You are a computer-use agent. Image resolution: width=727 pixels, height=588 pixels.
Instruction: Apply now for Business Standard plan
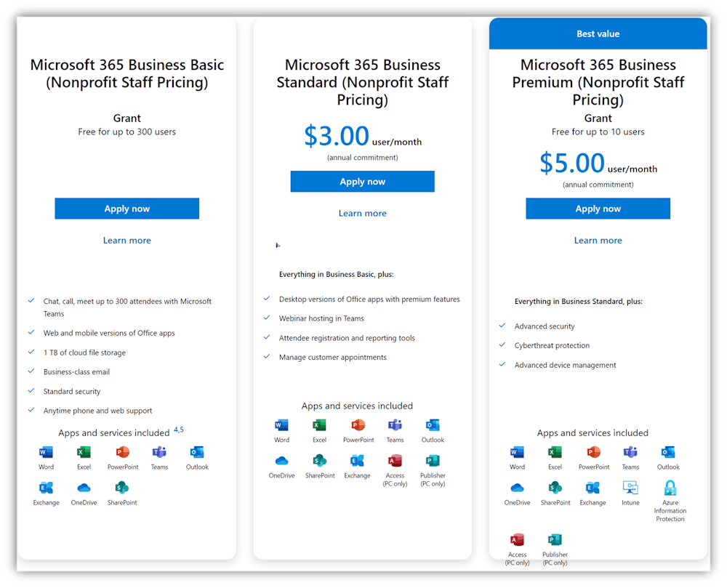[x=363, y=182]
